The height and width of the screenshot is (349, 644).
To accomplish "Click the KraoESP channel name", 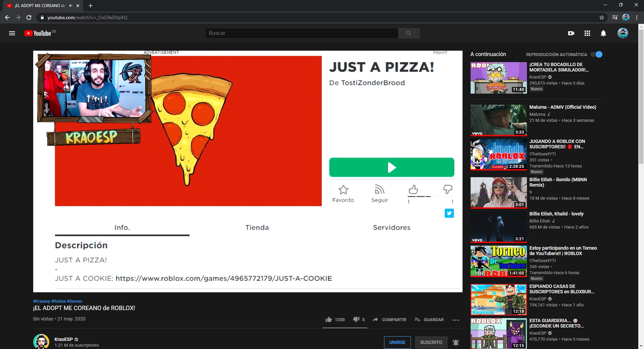I will pyautogui.click(x=63, y=339).
